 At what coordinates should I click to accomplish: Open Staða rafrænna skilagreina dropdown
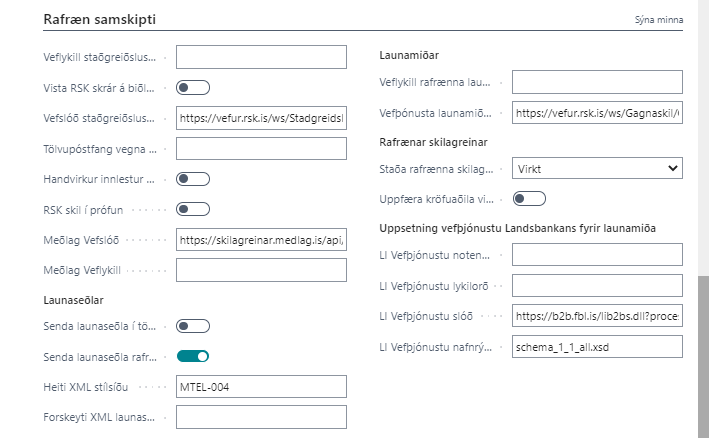pos(596,168)
